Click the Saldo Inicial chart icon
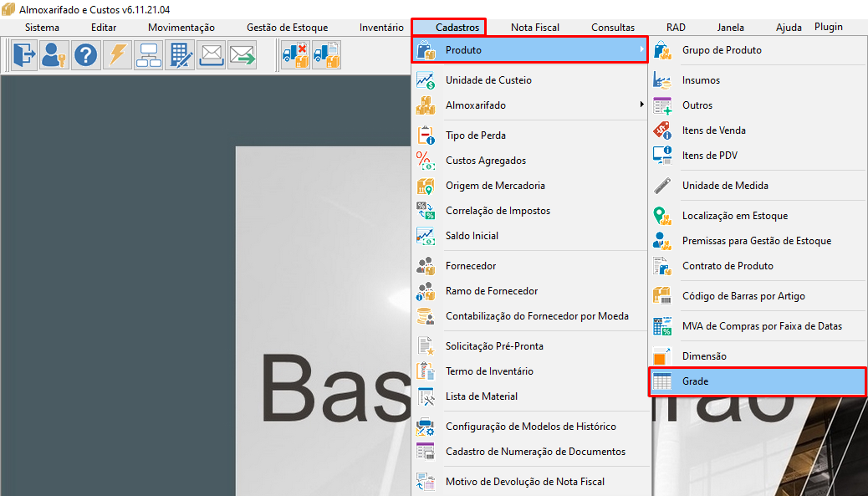 point(426,236)
